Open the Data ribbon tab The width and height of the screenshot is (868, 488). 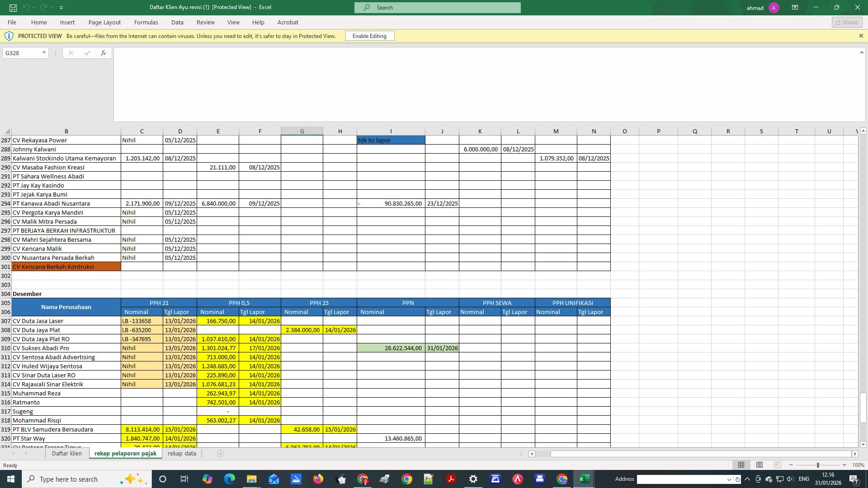[177, 22]
